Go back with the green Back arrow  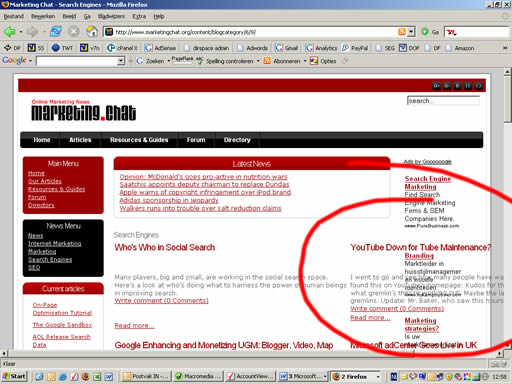click(9, 32)
